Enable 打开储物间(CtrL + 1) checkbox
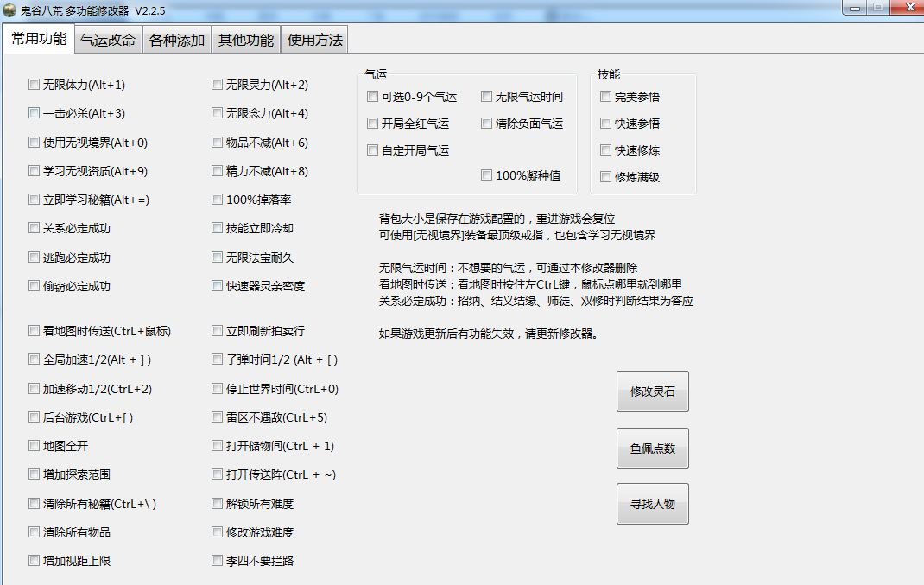 [x=218, y=446]
